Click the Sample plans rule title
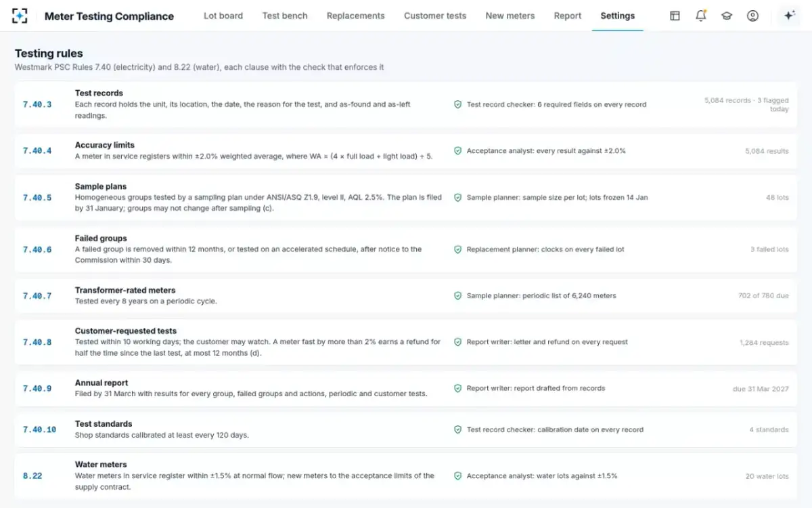 [101, 186]
